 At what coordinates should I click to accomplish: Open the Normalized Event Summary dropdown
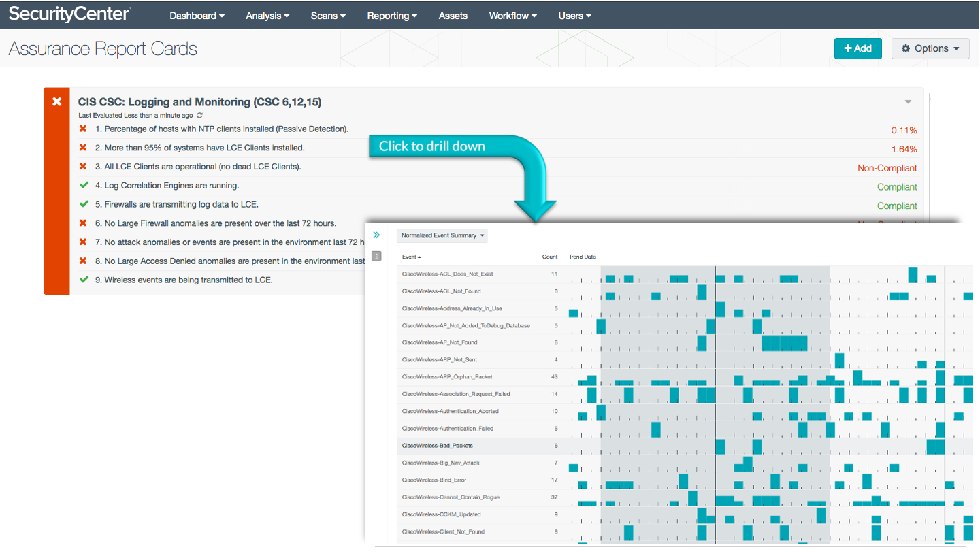pyautogui.click(x=442, y=235)
